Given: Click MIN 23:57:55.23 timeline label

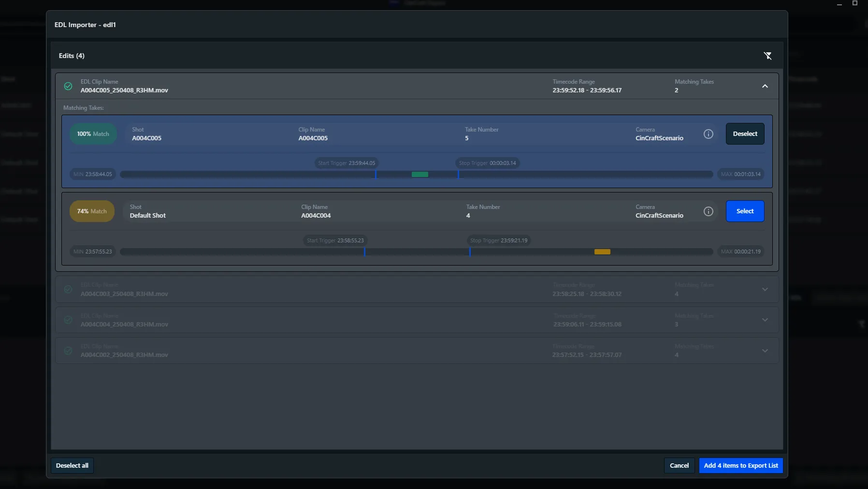Looking at the screenshot, I should point(92,252).
